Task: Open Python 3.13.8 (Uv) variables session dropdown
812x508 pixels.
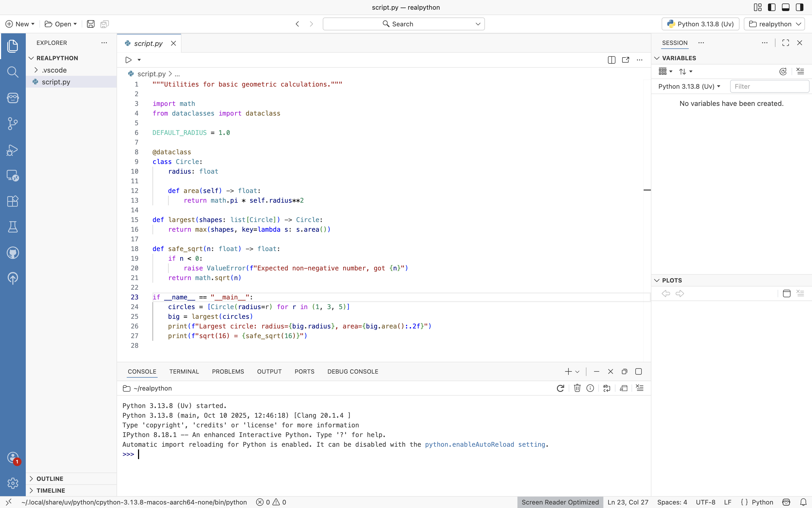Action: tap(689, 86)
